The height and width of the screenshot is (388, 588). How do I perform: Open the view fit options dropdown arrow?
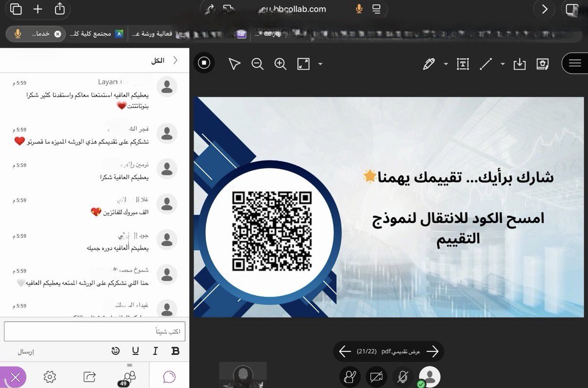pos(320,64)
